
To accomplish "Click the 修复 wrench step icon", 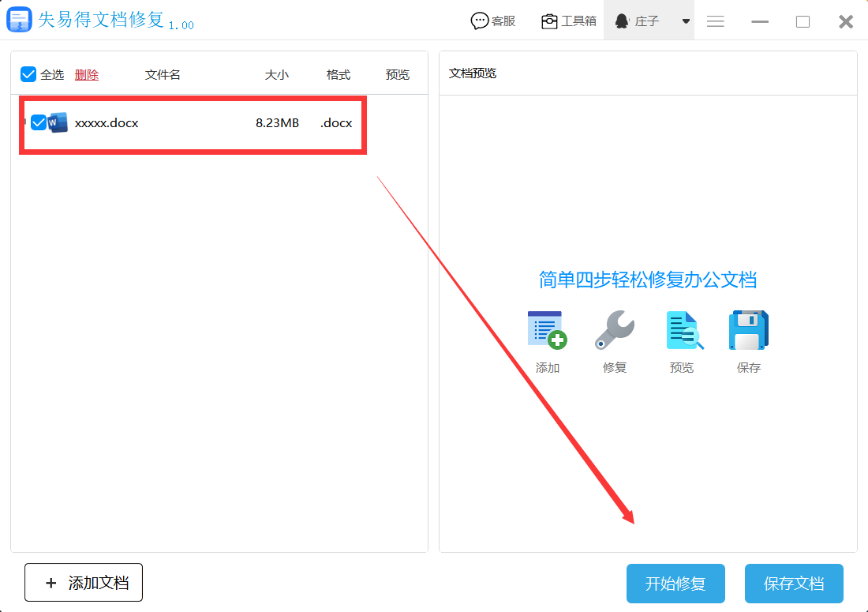I will (615, 330).
